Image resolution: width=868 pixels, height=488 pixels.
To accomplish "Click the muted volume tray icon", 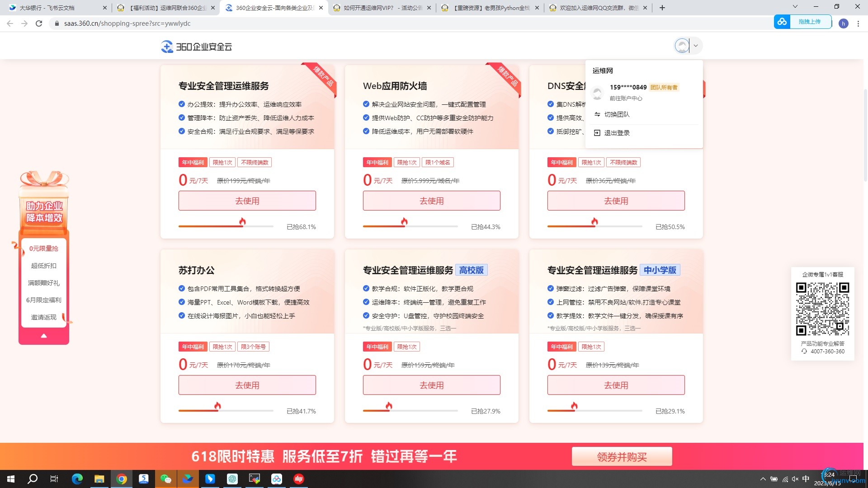I will (795, 479).
